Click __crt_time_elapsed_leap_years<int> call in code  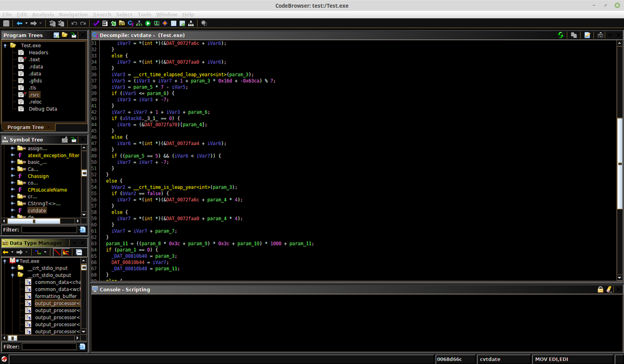pyautogui.click(x=180, y=74)
